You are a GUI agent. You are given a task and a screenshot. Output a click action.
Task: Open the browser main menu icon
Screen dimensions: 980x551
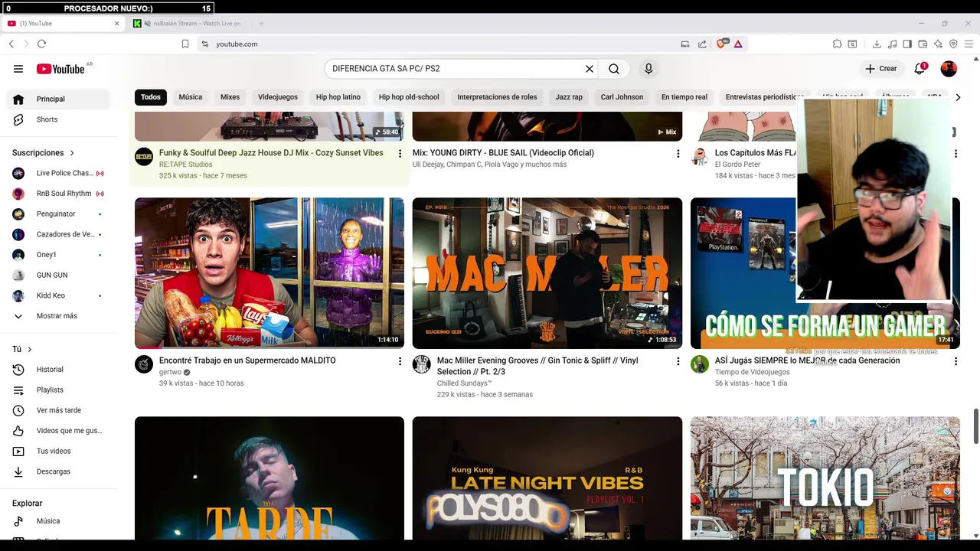click(969, 44)
